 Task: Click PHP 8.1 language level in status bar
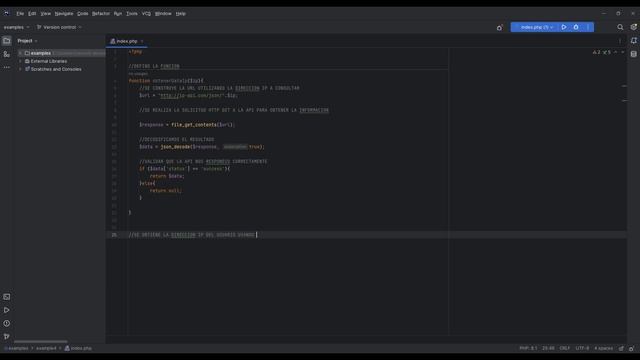528,348
